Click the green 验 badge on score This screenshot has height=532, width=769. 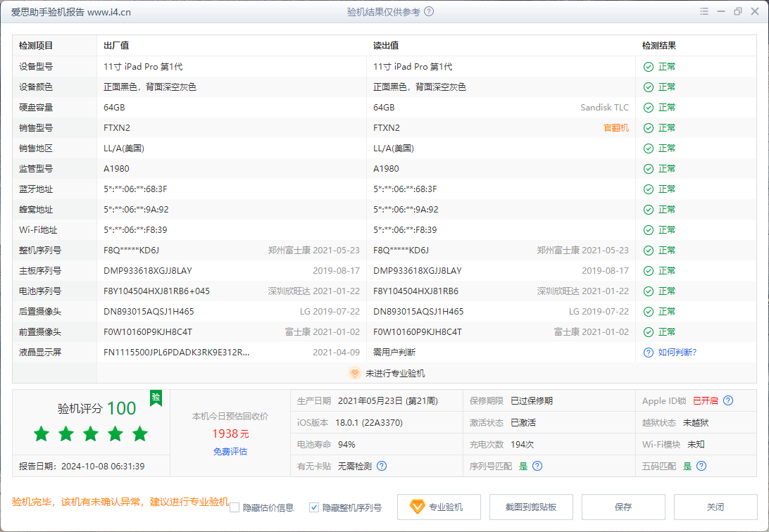pos(156,398)
